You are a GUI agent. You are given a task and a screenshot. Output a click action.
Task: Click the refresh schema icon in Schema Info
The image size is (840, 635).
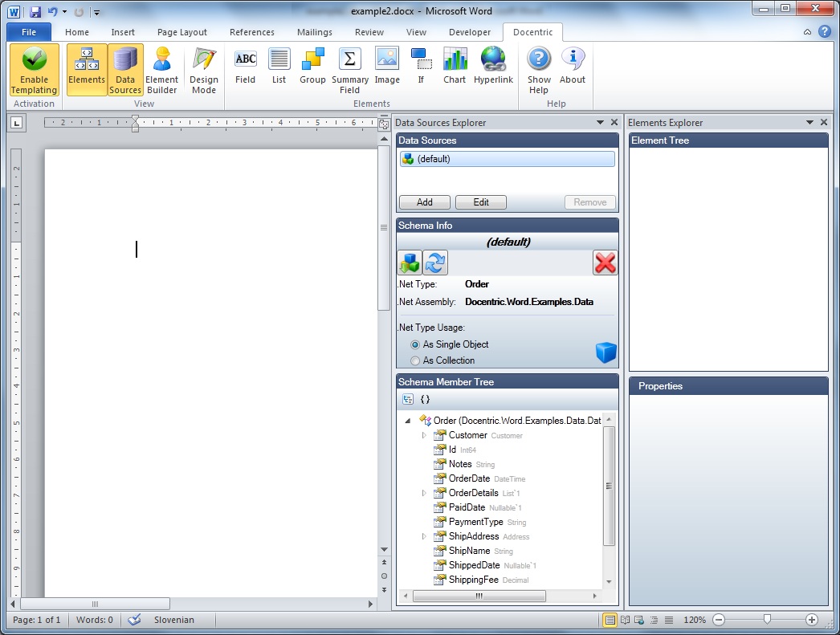(x=435, y=263)
